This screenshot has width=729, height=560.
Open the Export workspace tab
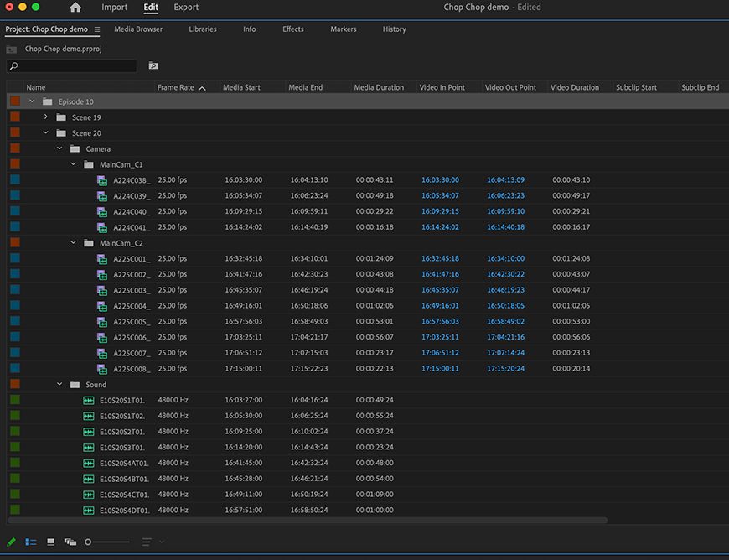pyautogui.click(x=186, y=8)
